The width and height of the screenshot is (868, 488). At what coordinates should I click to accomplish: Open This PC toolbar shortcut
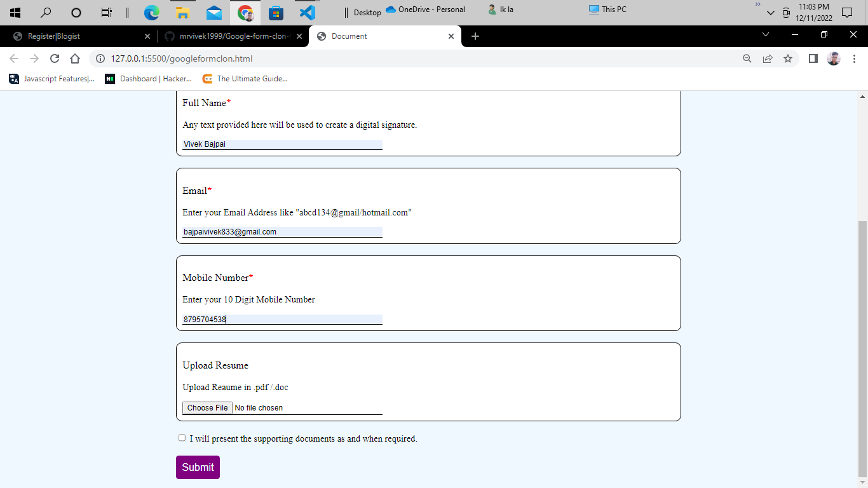click(x=607, y=10)
